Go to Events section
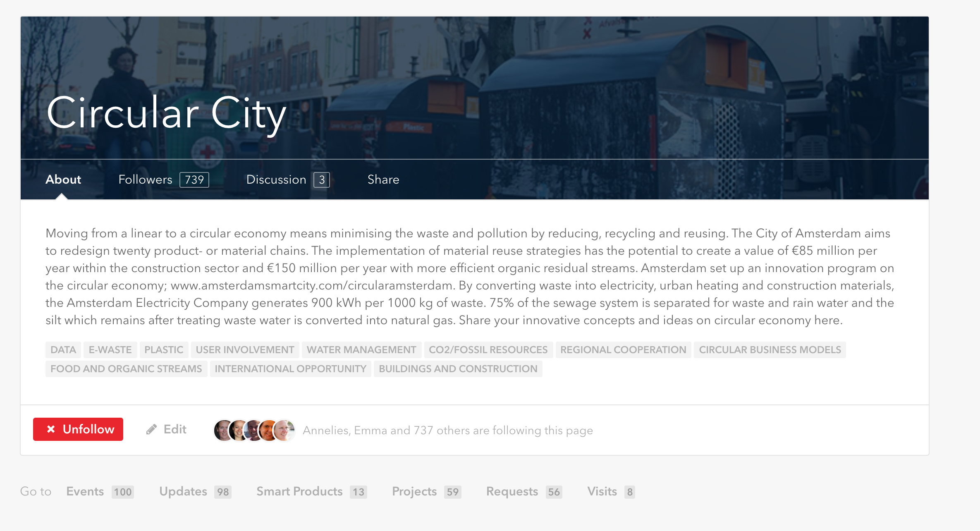Viewport: 980px width, 531px height. point(100,492)
